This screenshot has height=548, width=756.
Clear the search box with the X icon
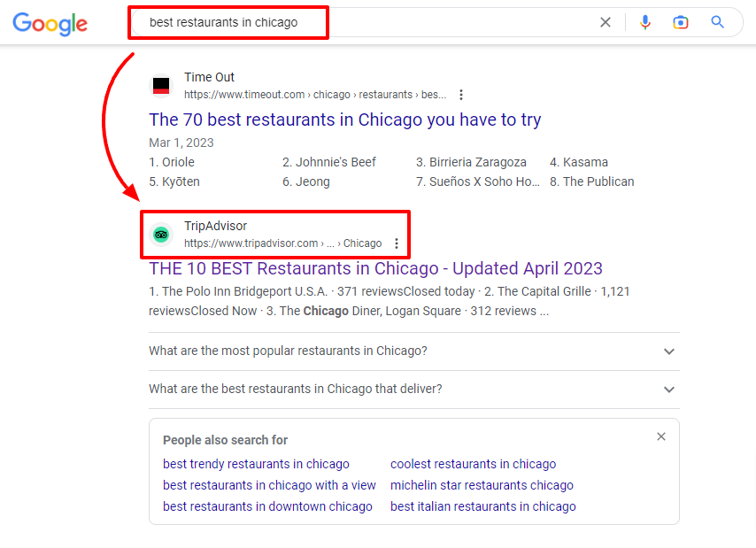(x=606, y=22)
